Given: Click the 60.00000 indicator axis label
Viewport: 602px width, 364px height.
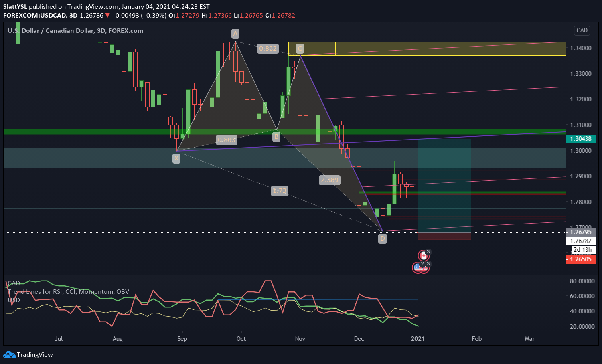Looking at the screenshot, I should 582,296.
